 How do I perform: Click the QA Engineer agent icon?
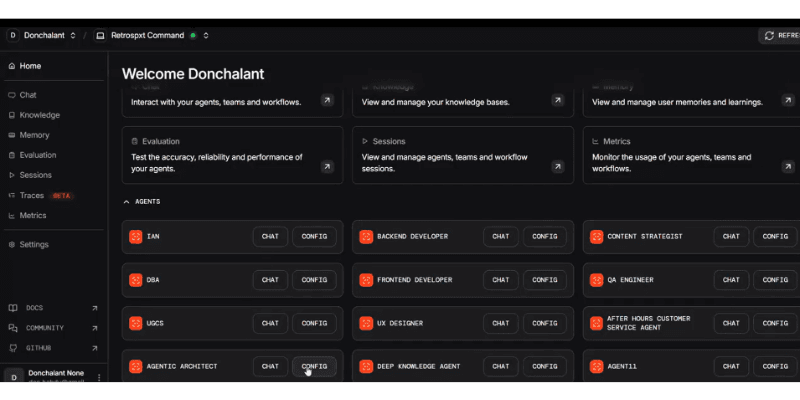coord(596,280)
